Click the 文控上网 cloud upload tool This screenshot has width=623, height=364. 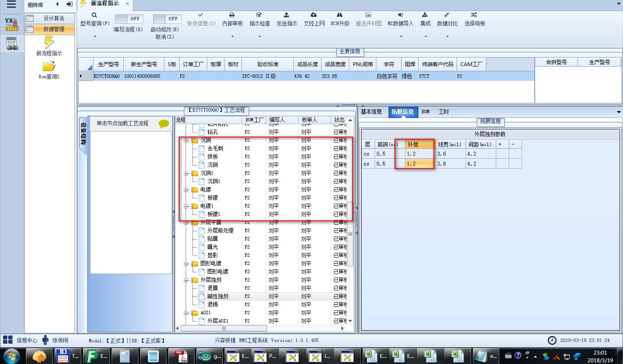coord(314,19)
